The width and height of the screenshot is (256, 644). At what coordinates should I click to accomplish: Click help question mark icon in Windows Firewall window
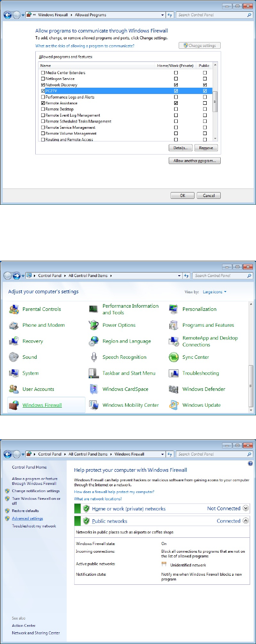[250, 464]
